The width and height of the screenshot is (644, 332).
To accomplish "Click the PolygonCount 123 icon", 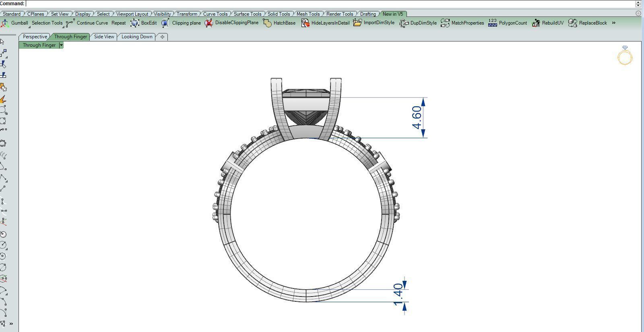I will click(x=493, y=23).
